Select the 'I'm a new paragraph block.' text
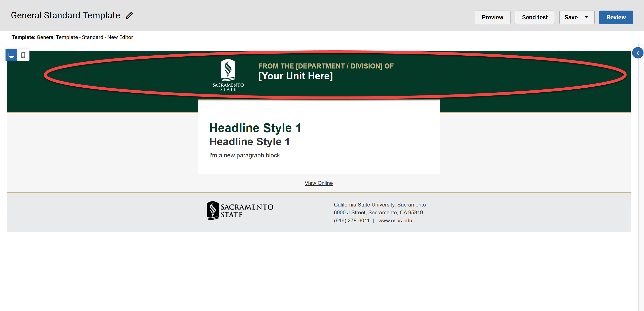Screen dimensions: 644x311 click(x=245, y=155)
